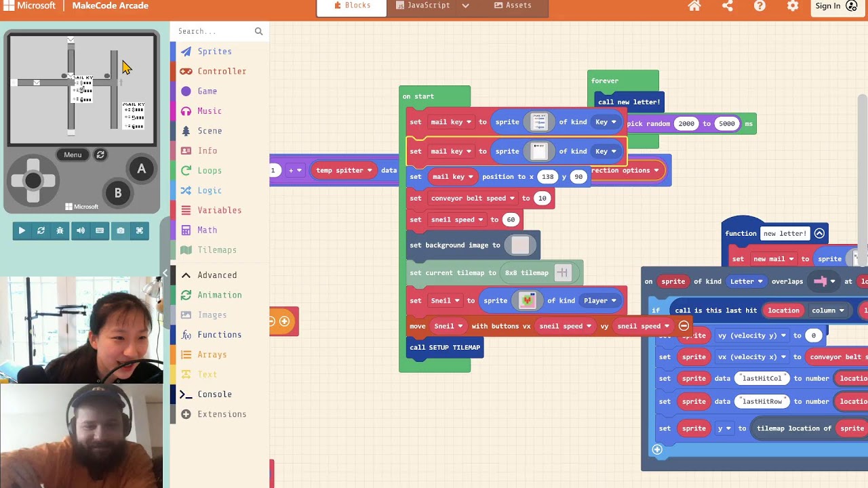This screenshot has height=488, width=868.
Task: Mute the simulator audio
Action: point(80,230)
